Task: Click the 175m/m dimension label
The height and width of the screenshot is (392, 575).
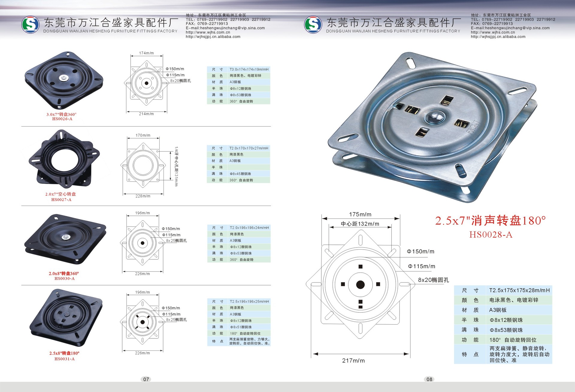Action: 360,214
